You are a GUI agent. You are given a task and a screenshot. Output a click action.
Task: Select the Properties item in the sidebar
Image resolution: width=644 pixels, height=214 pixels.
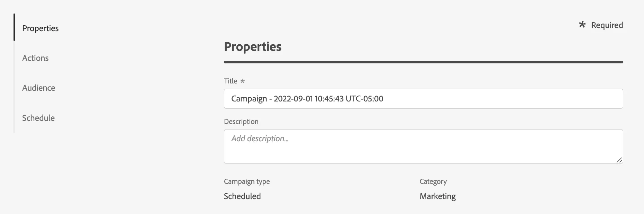(40, 28)
